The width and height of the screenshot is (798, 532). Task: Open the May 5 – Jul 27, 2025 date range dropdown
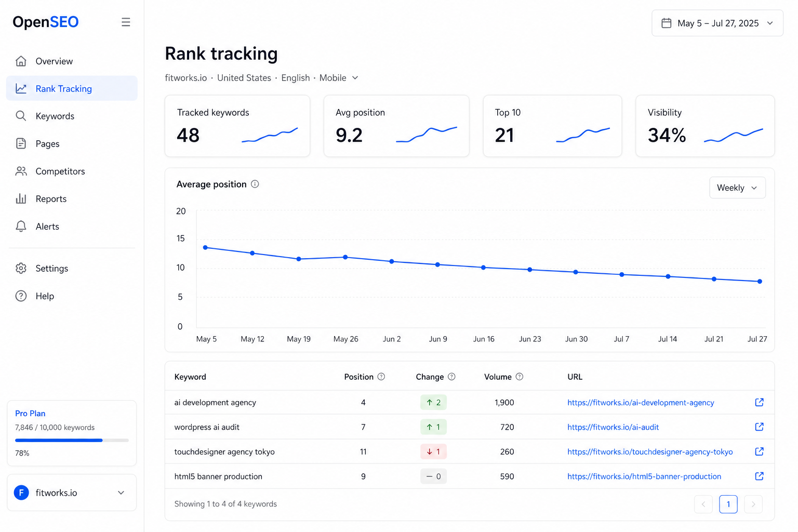717,23
